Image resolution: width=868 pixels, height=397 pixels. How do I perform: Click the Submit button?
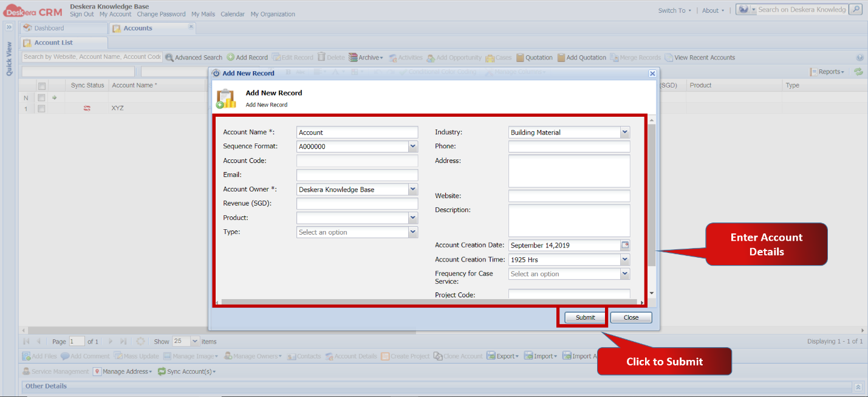584,317
